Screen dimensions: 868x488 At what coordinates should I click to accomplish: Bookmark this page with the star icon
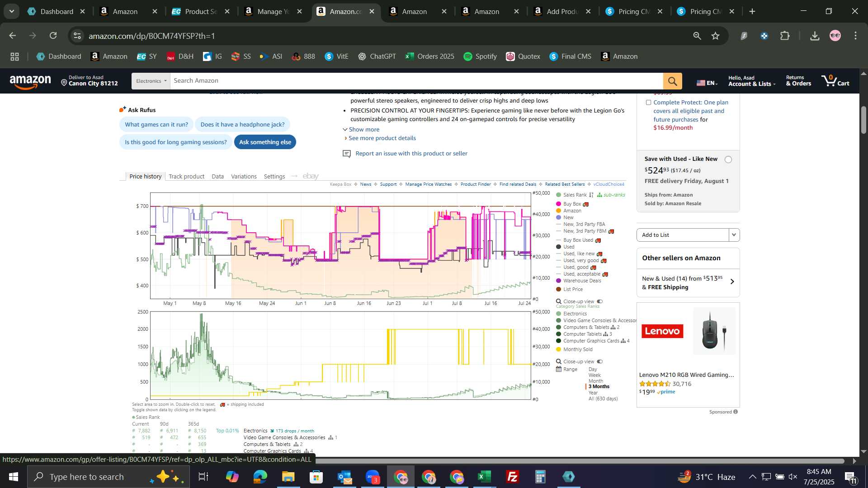(715, 36)
